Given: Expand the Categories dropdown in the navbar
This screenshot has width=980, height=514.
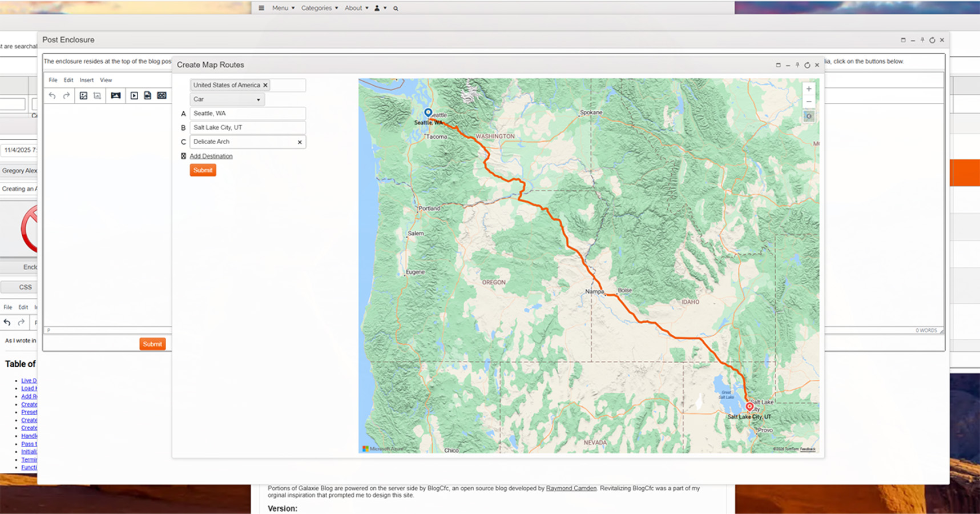Looking at the screenshot, I should pyautogui.click(x=319, y=8).
